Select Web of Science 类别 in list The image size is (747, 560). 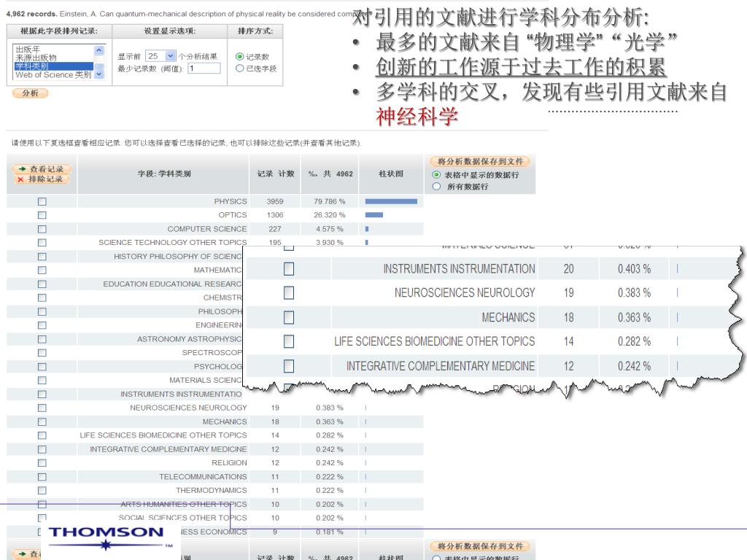pos(53,75)
